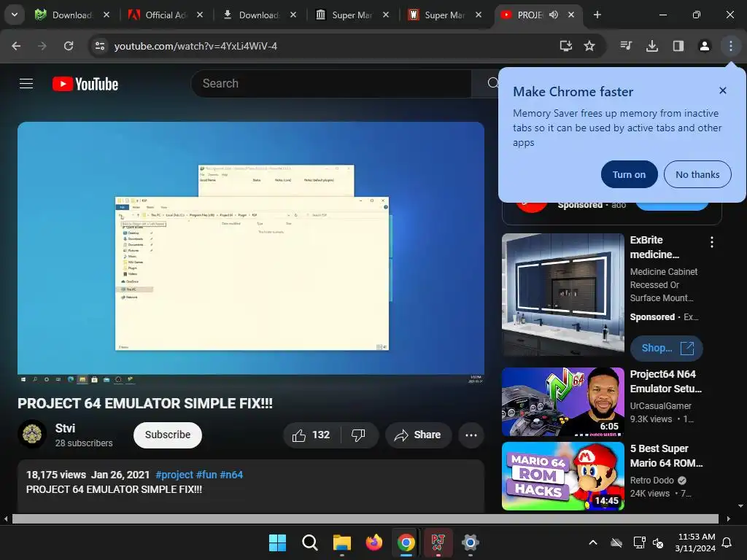747x560 pixels.
Task: Like the video with 132 likes
Action: [312, 435]
